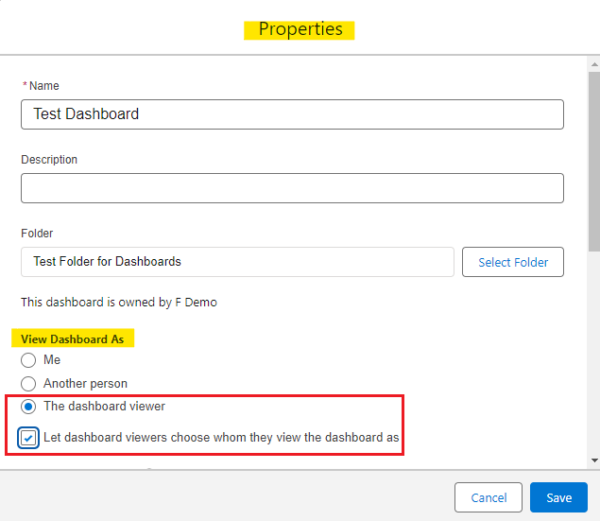Screen dimensions: 600x521
Task: Click the Description field label
Action: click(49, 160)
